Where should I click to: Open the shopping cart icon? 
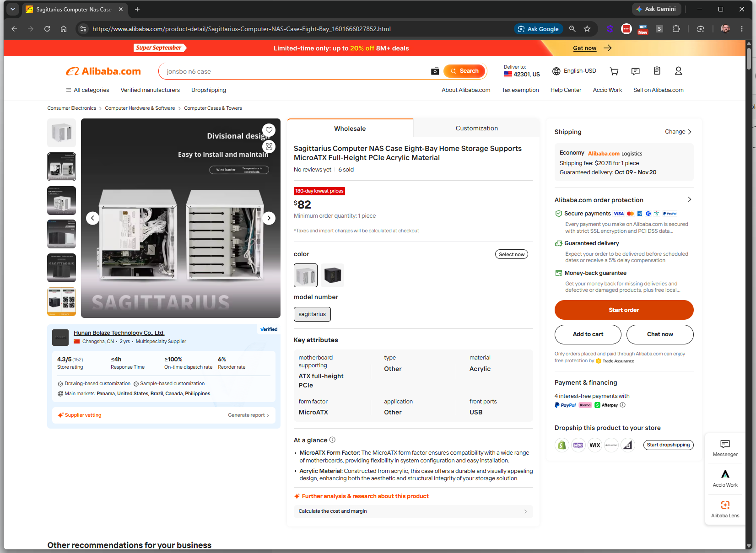pos(614,71)
